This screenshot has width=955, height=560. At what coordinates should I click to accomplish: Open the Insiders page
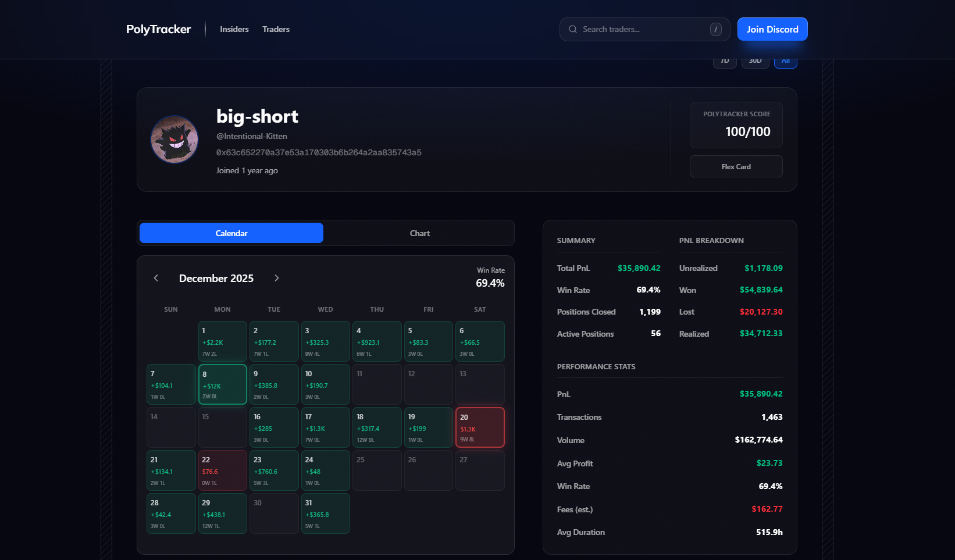[234, 29]
